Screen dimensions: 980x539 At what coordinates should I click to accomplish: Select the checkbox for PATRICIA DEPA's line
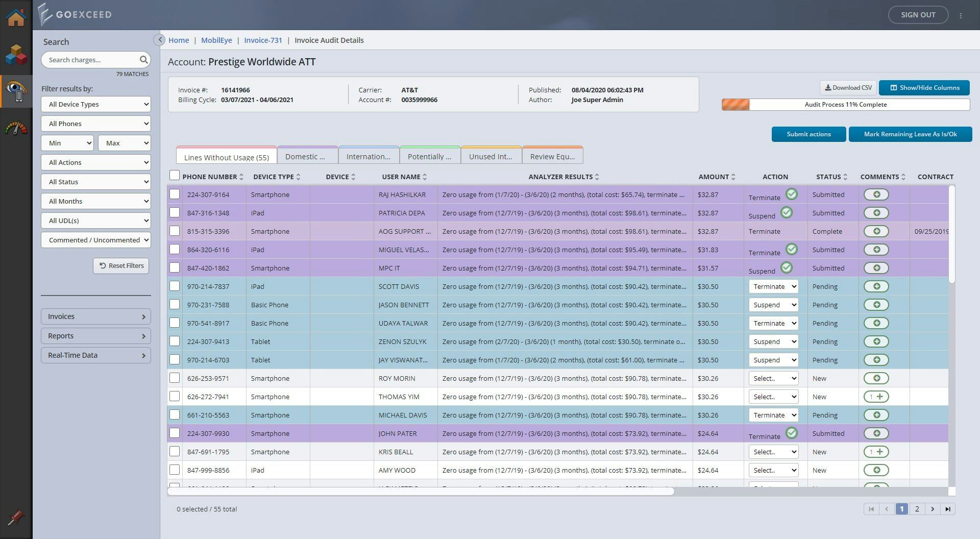(175, 212)
